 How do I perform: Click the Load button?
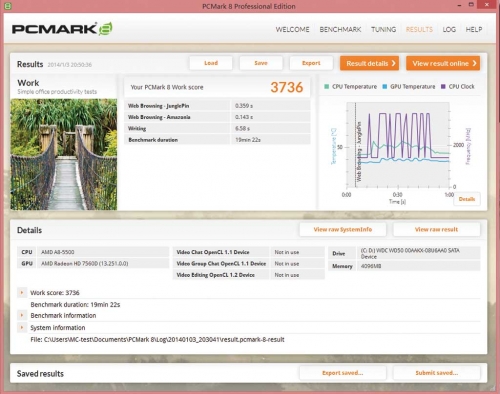(211, 63)
